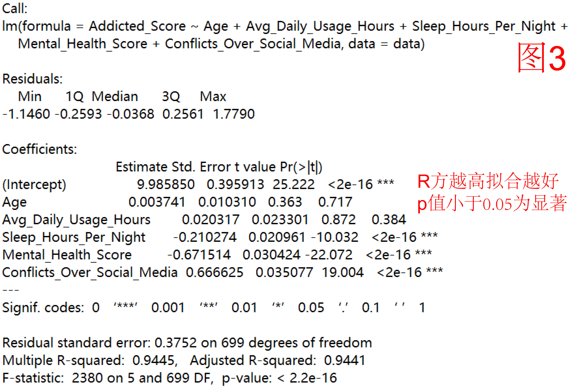
Task: Click the Residuals: section heading
Action: (32, 79)
